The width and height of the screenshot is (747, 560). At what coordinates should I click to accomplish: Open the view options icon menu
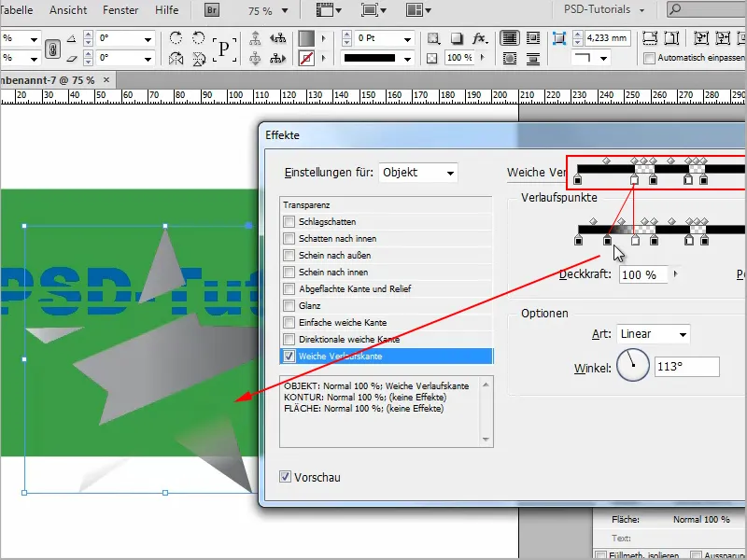[x=329, y=10]
